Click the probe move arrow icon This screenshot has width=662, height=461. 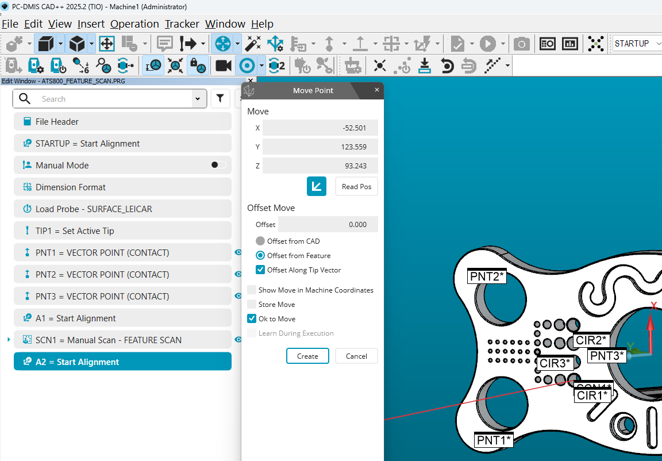tap(188, 43)
